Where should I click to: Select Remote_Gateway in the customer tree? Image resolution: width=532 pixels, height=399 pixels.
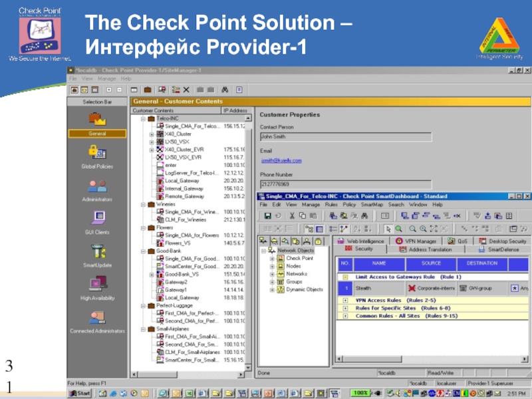coord(185,196)
